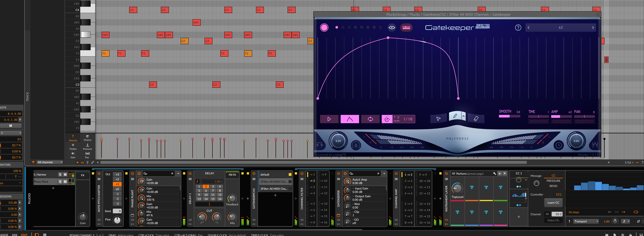Screen dimensions: 644x236
Task: Select the Gatekeeper pointer arrow tool
Action: (438, 119)
